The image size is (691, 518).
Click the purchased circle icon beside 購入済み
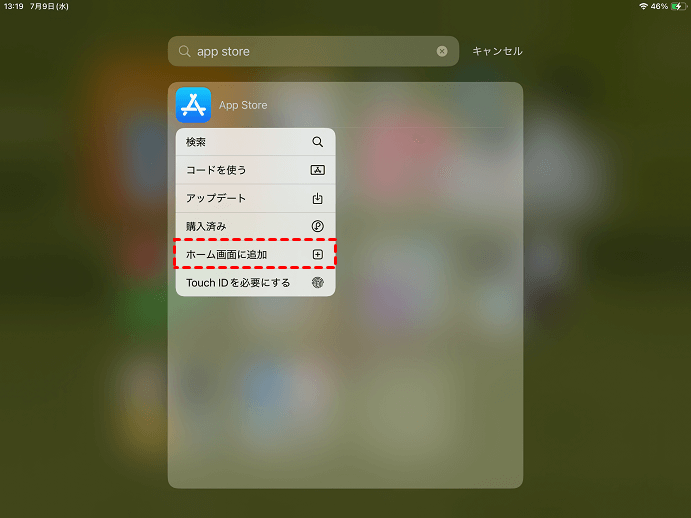pyautogui.click(x=317, y=226)
